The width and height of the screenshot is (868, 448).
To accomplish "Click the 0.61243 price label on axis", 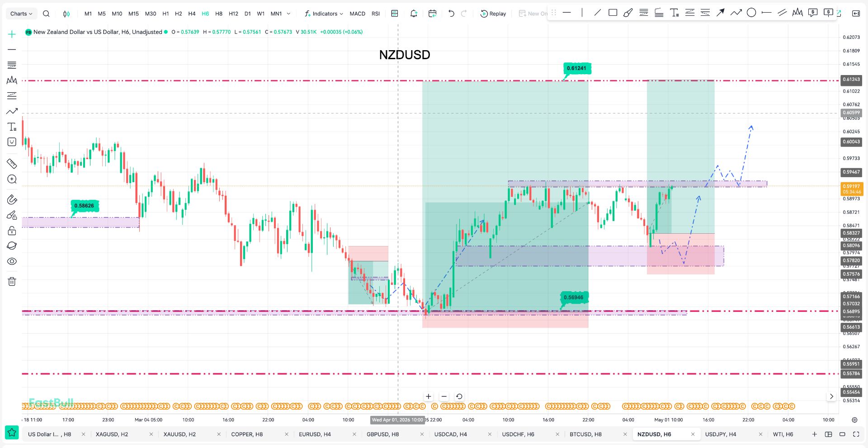I will point(851,79).
